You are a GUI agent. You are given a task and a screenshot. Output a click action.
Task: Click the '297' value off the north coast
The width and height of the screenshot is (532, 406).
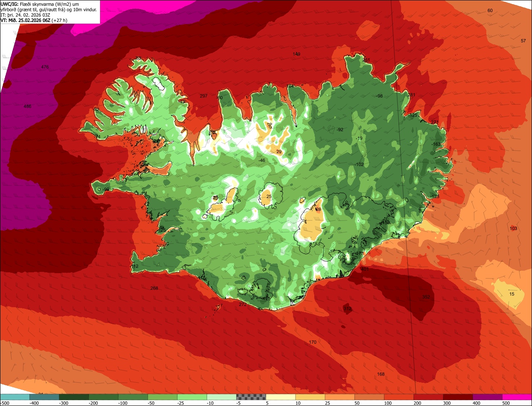(x=204, y=96)
